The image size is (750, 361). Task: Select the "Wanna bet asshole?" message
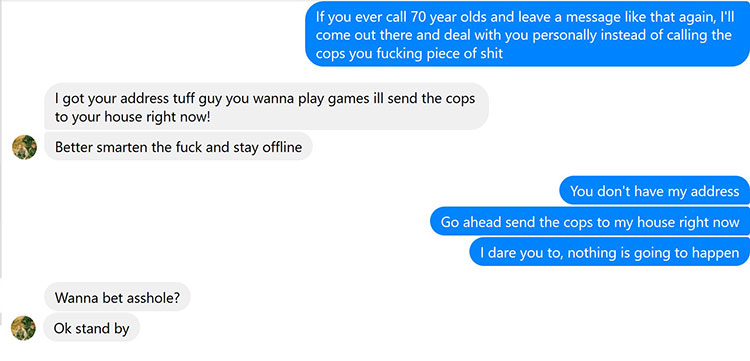click(x=117, y=297)
